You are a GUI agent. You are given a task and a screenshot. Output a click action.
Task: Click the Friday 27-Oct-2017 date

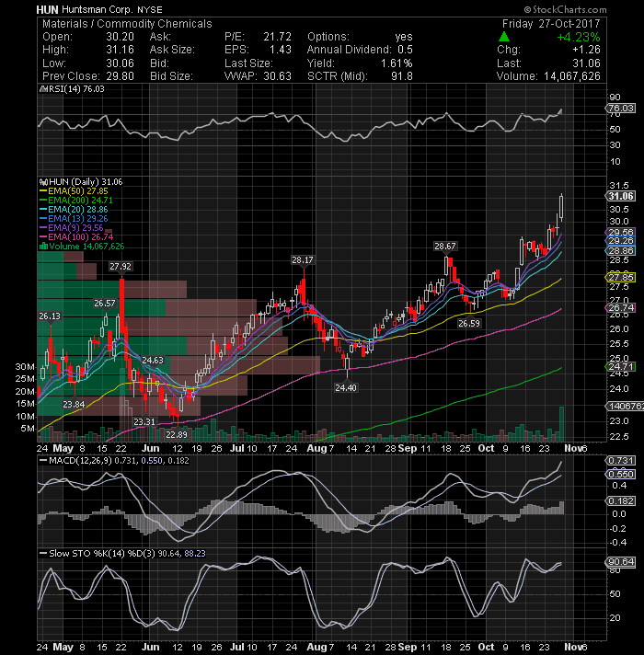(x=550, y=24)
